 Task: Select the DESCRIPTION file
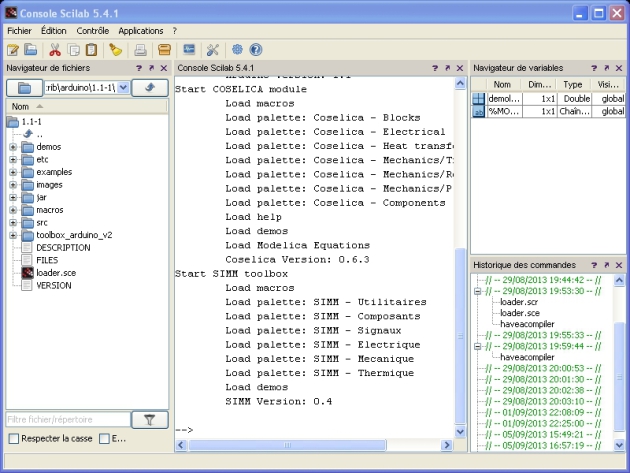pyautogui.click(x=63, y=248)
